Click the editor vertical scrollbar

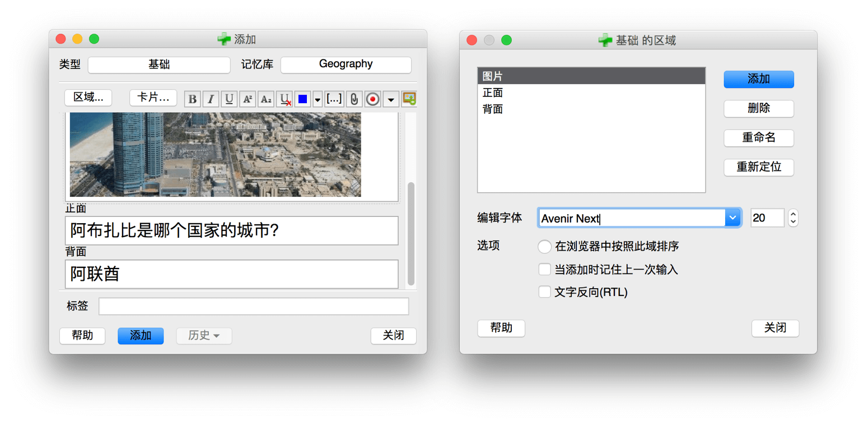tap(411, 233)
